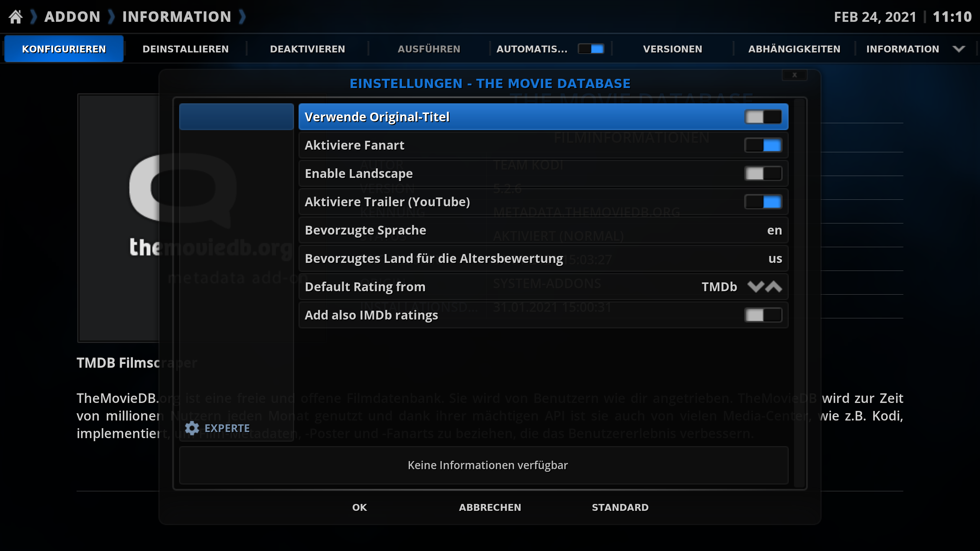980x551 pixels.
Task: Select next Default Rating with up arrow
Action: (x=774, y=287)
